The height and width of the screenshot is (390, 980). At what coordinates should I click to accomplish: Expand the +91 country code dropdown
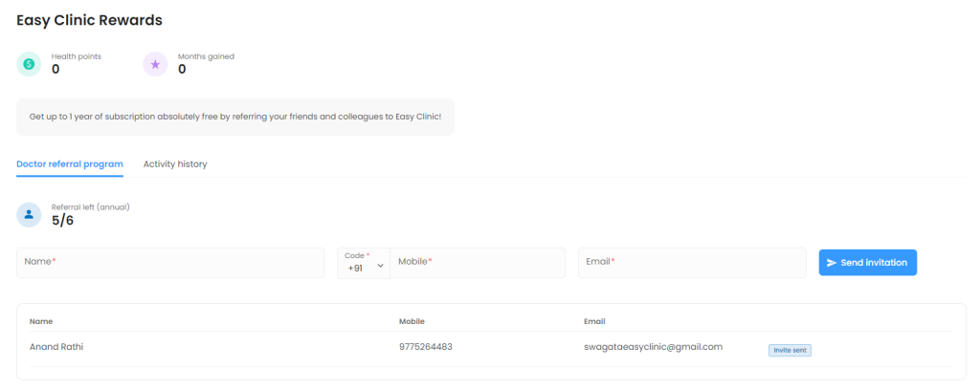pyautogui.click(x=364, y=263)
